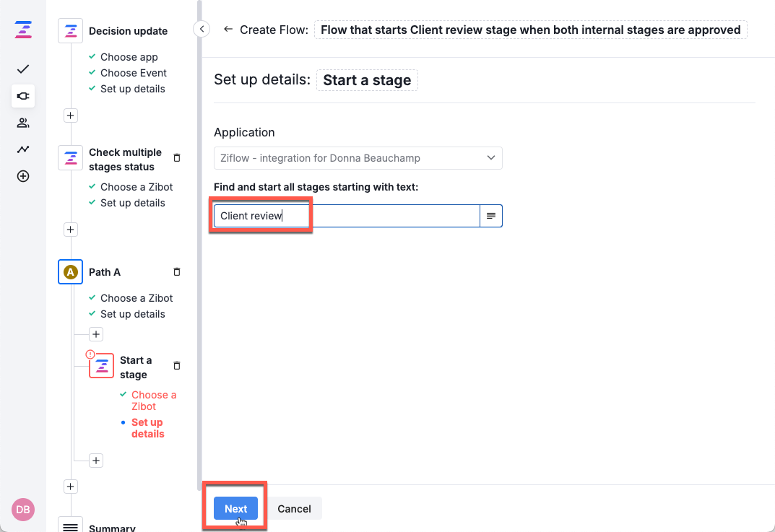Delete the Start a stage step
Viewport: 775px width, 532px height.
click(x=177, y=366)
